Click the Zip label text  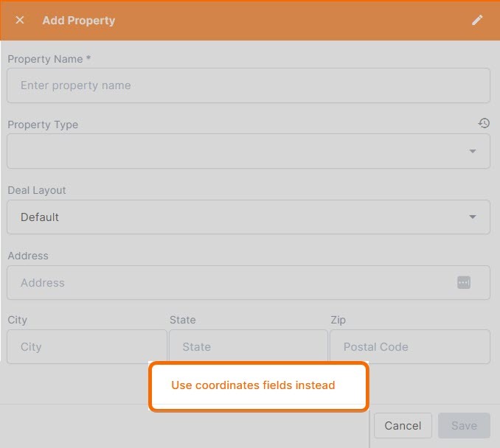click(x=338, y=320)
